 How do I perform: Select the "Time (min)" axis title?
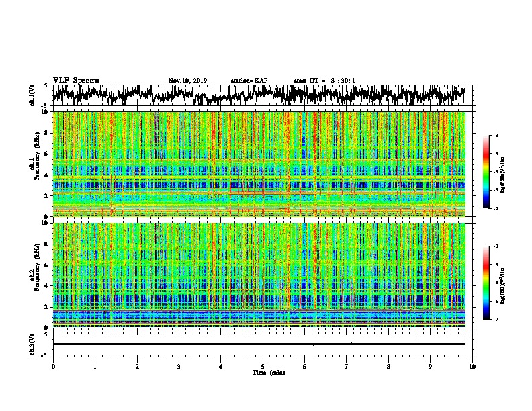tap(269, 373)
